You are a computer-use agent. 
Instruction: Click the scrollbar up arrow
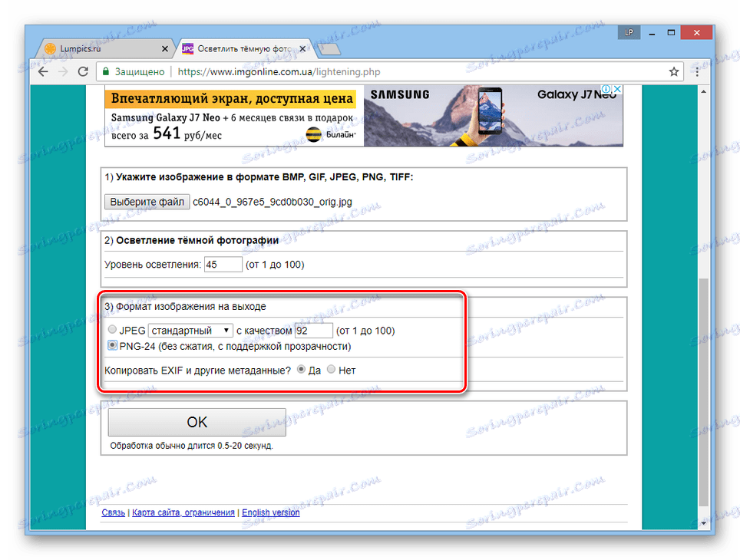pos(703,91)
